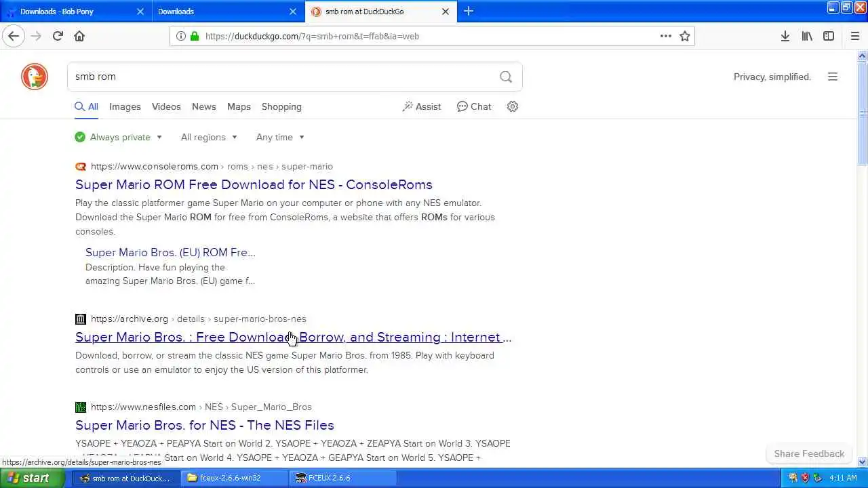Open the Firefox hamburger menu
The image size is (868, 488).
coord(854,36)
